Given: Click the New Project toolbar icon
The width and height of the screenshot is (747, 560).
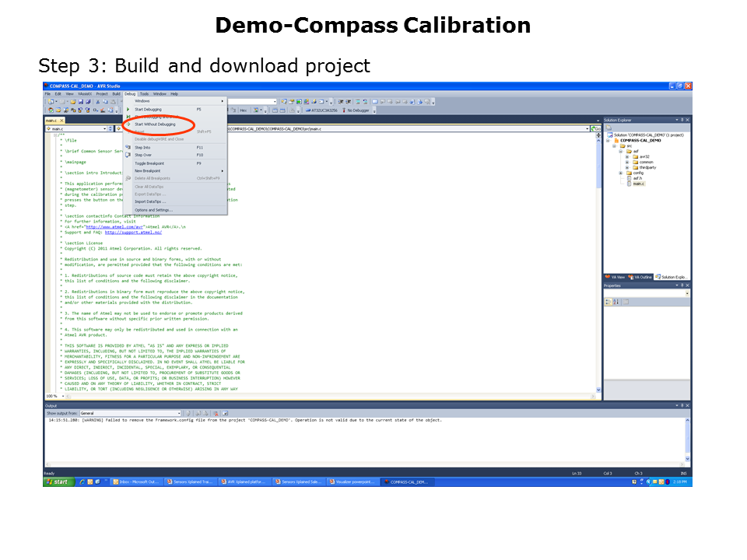Looking at the screenshot, I should click(50, 102).
